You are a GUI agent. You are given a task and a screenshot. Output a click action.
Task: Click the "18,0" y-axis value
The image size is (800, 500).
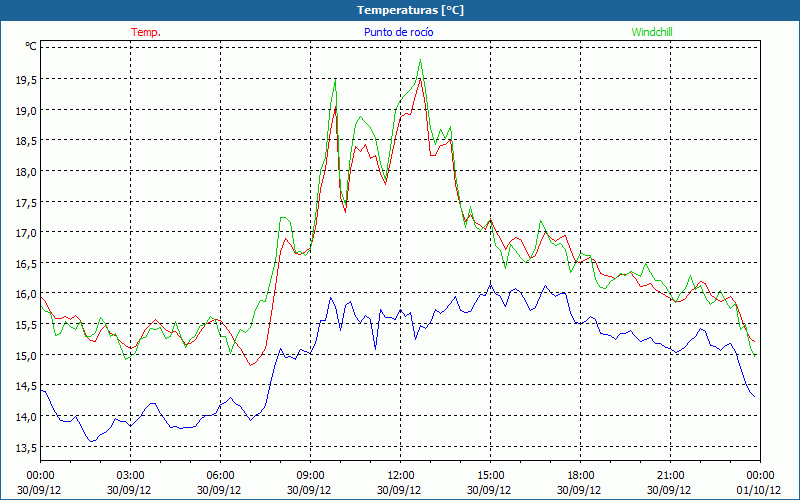tap(26, 171)
